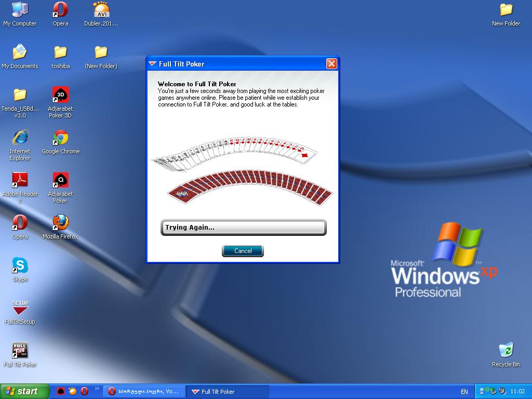Close the Full Tilt Poker dialog
532x399 pixels.
[x=331, y=63]
